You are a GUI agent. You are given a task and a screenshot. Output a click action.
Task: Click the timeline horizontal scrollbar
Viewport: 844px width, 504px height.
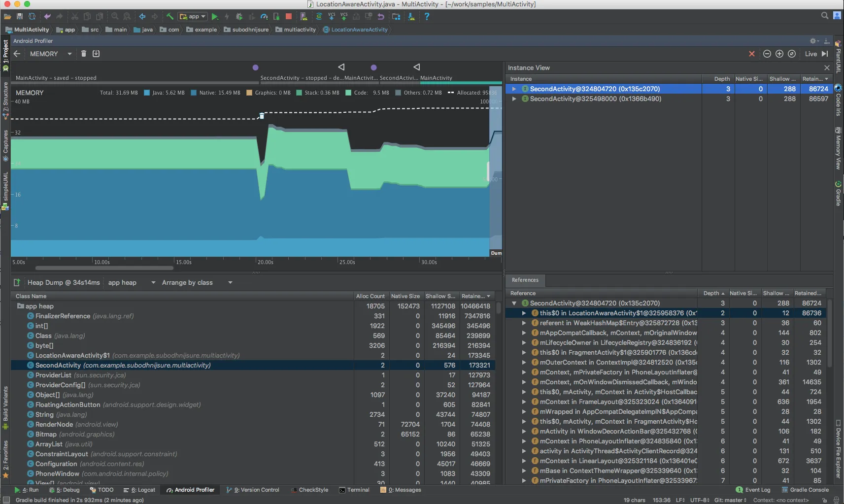click(x=104, y=268)
